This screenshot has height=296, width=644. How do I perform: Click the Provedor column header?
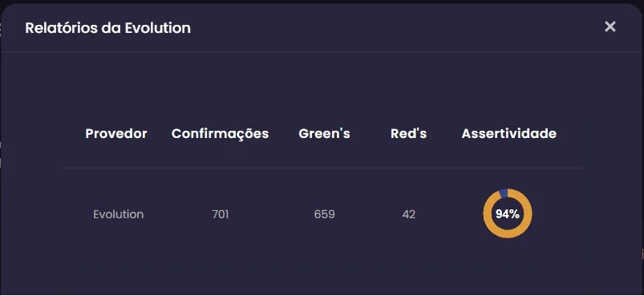[x=116, y=133]
